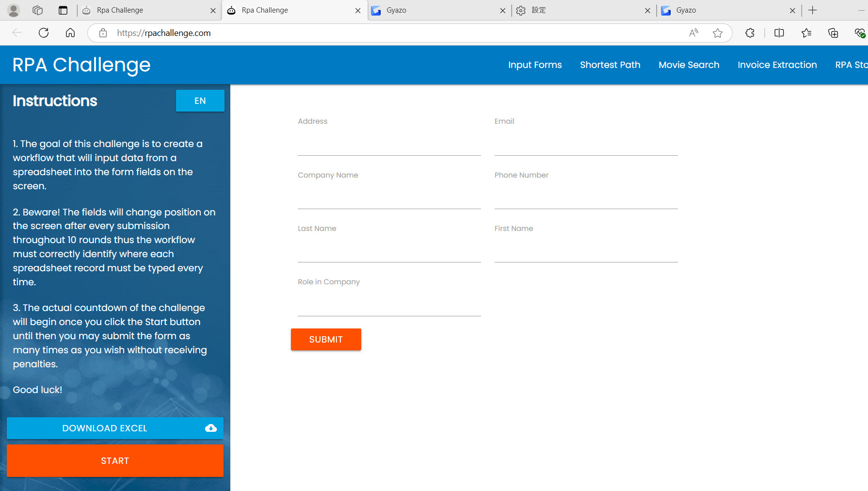The height and width of the screenshot is (491, 868).
Task: Click the SUBMIT button
Action: (326, 340)
